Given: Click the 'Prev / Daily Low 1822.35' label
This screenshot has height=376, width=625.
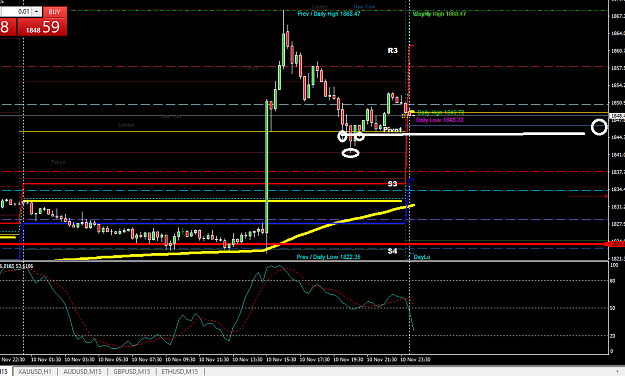Looking at the screenshot, I should coord(328,257).
